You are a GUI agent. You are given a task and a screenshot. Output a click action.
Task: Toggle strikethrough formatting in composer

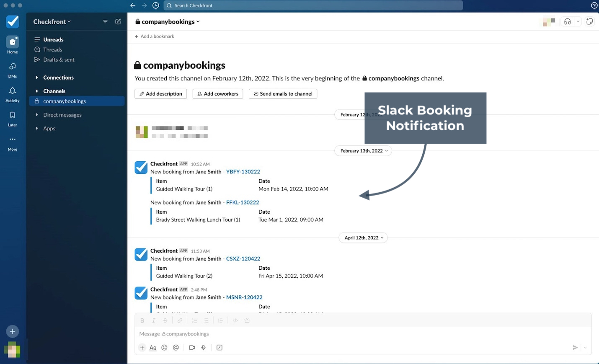[x=165, y=320]
